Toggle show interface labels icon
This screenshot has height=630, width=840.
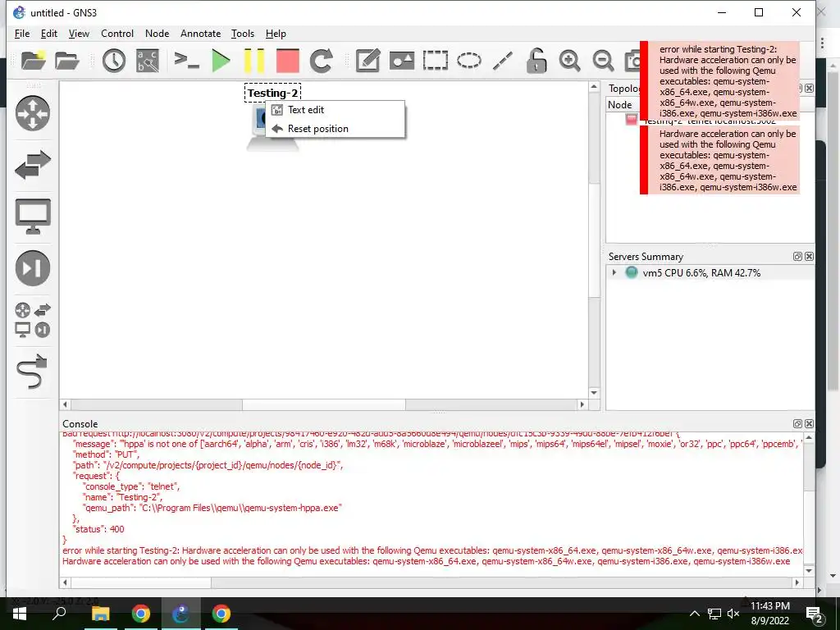pos(148,61)
